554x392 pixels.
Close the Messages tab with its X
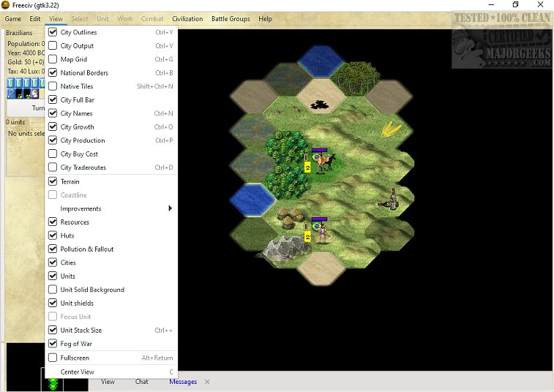(x=207, y=382)
